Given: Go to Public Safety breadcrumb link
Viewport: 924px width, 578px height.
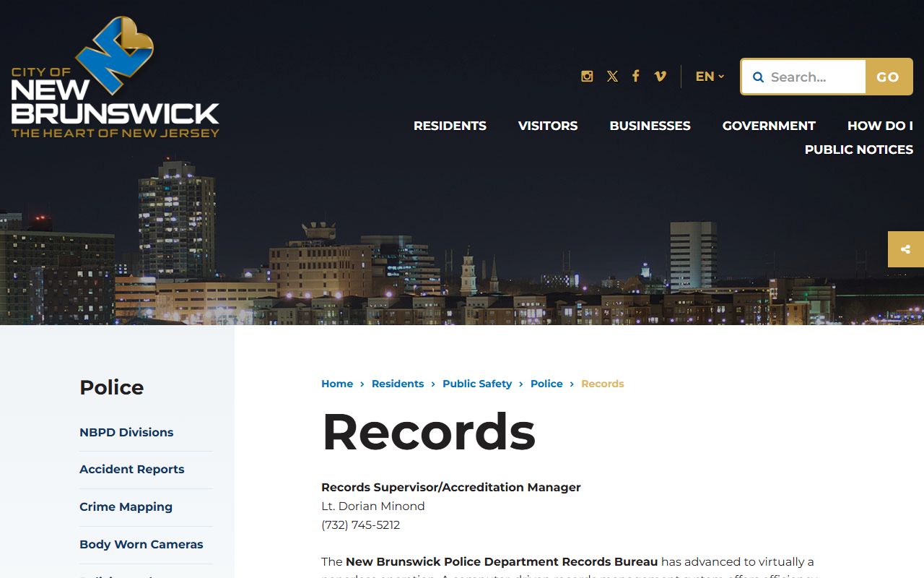Looking at the screenshot, I should 477,384.
